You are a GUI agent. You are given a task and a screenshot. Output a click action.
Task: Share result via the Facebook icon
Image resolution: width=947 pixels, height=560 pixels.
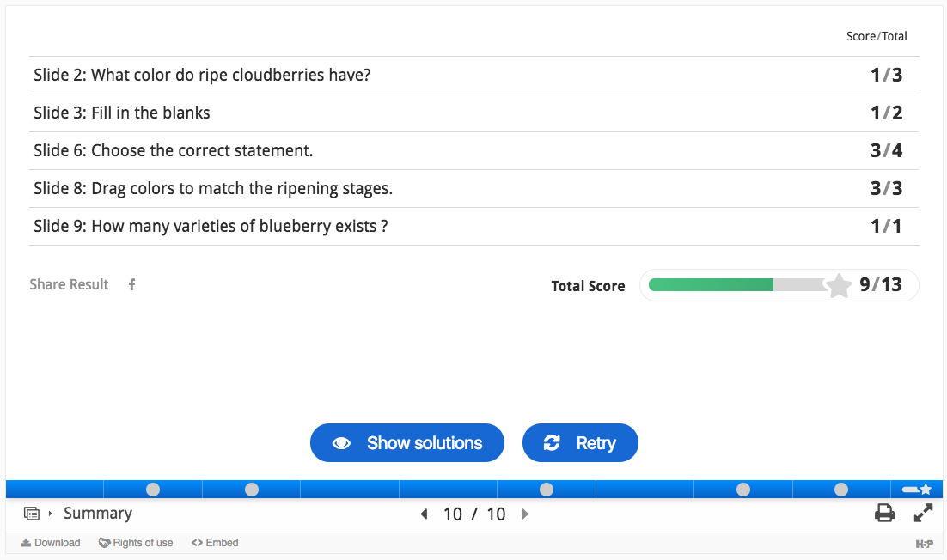tap(131, 284)
